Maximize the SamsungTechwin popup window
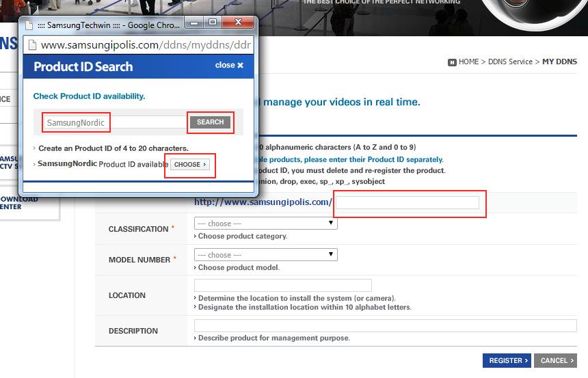588x378 pixels. coord(213,23)
